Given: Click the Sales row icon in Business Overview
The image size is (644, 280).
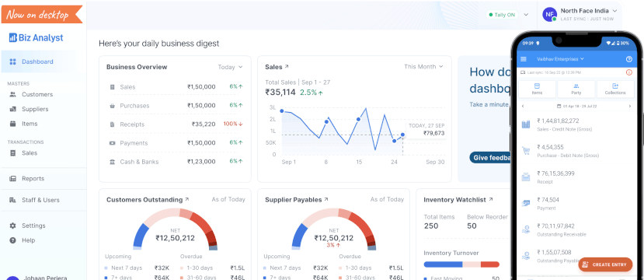Looking at the screenshot, I should 112,87.
